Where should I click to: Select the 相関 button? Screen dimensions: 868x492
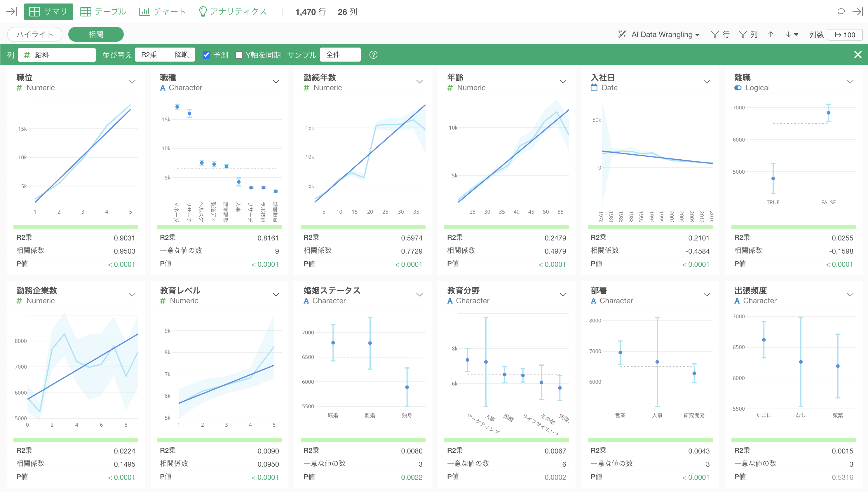tap(96, 34)
